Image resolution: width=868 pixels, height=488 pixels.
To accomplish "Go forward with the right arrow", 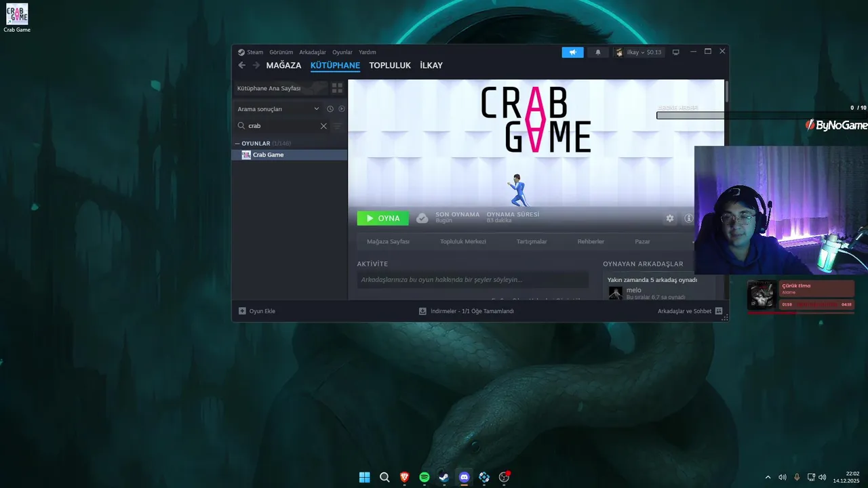I will 256,65.
